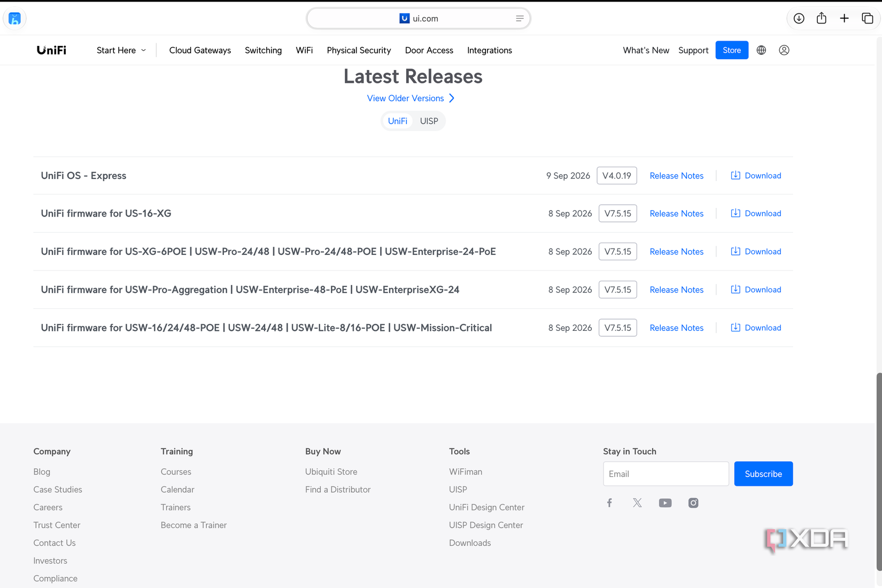Open Contact Us footer link
Viewport: 882px width, 588px height.
[55, 543]
